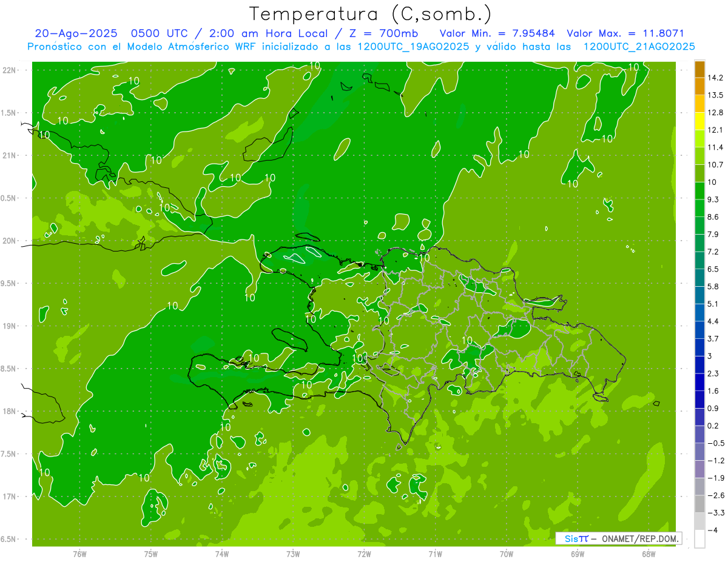This screenshot has height=562, width=728.
Task: Click the "0.2" colorbar value
Action: click(x=713, y=426)
